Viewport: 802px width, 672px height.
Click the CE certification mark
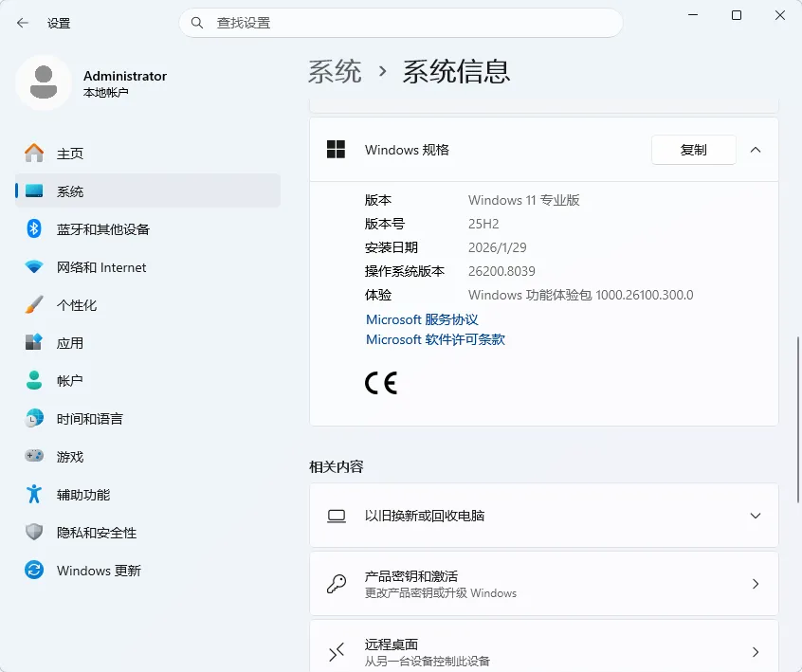[381, 383]
